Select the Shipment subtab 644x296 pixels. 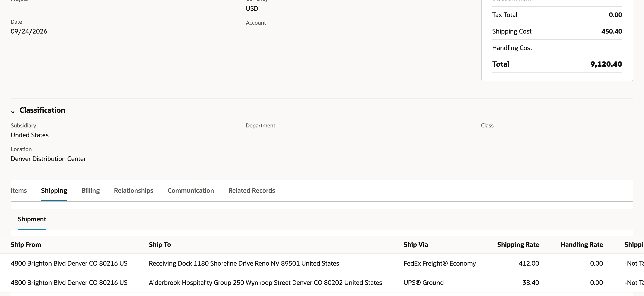tap(32, 219)
